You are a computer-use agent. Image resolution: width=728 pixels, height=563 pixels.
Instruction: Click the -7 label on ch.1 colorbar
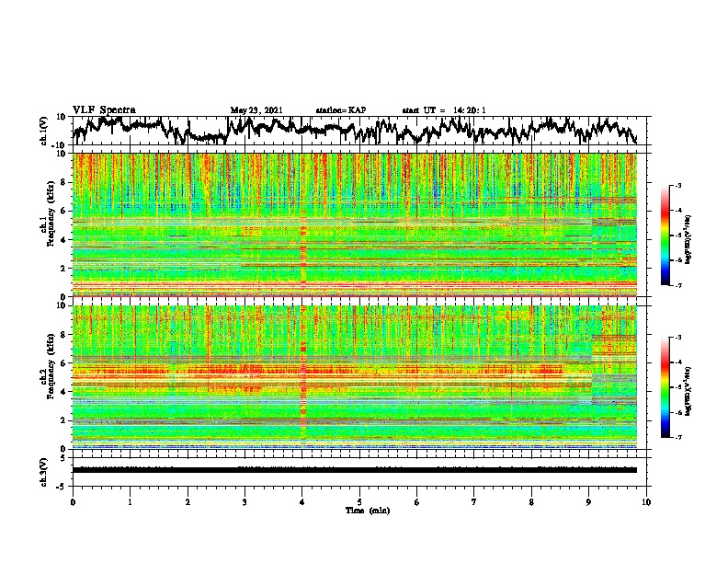coord(678,285)
